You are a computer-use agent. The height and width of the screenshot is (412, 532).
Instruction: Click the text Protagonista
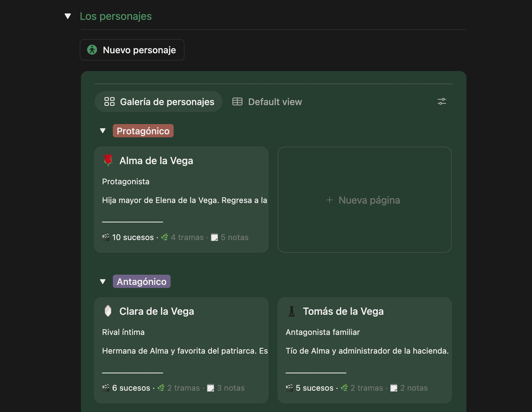pos(126,181)
